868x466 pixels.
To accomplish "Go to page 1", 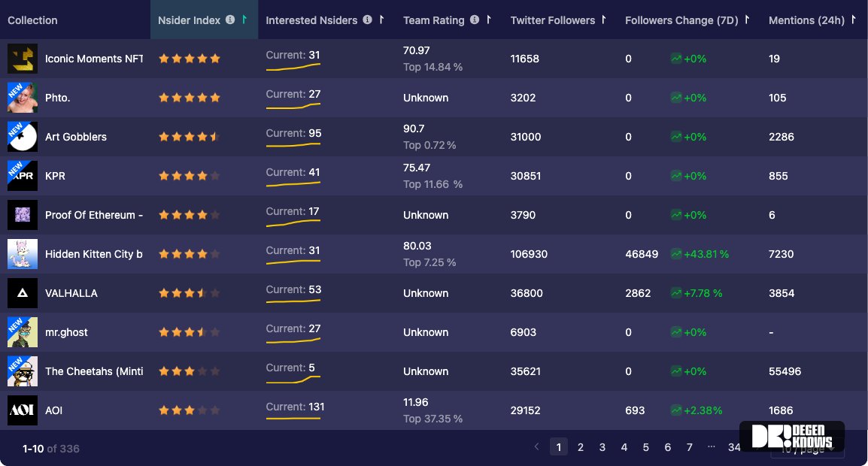I will (559, 446).
